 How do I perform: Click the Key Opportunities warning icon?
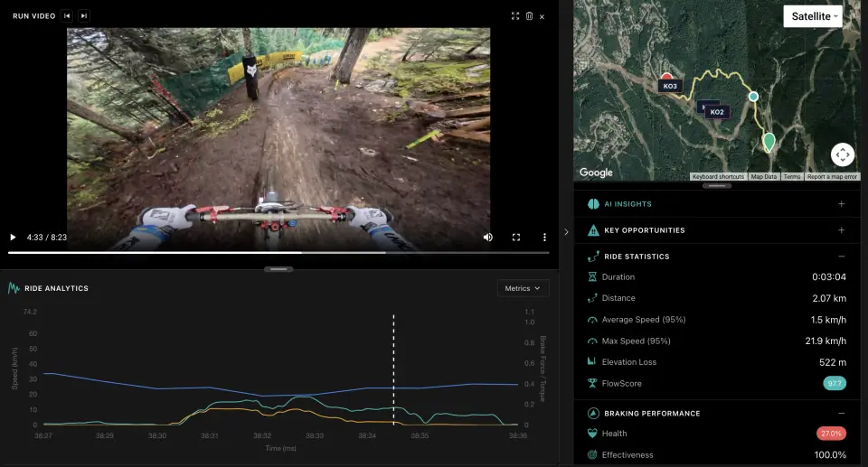(593, 230)
